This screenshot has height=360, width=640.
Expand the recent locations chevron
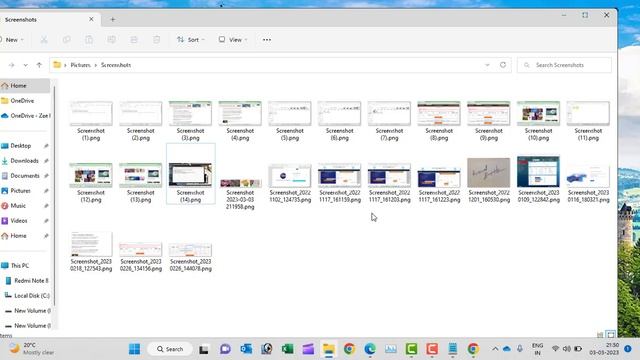coord(25,65)
